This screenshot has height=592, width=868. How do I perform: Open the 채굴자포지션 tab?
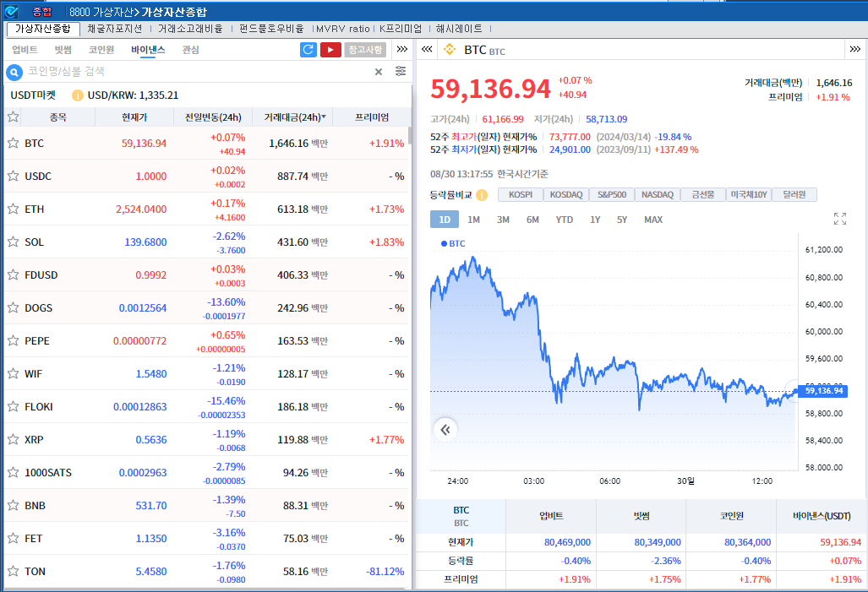[115, 29]
